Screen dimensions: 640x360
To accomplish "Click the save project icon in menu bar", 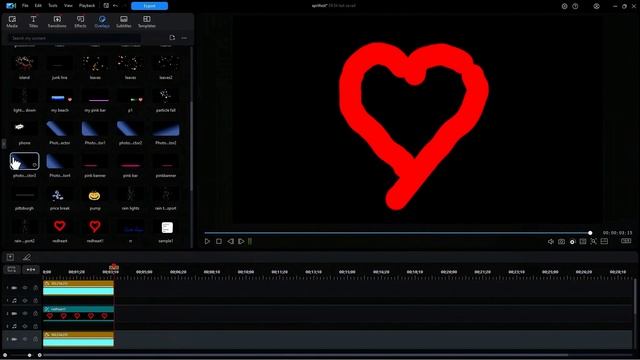I will click(x=106, y=6).
